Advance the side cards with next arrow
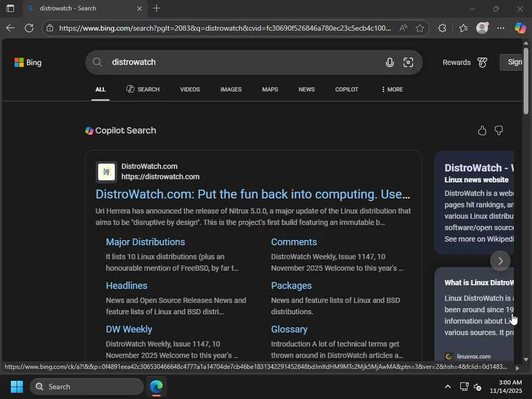The width and height of the screenshot is (532, 399). click(x=500, y=261)
